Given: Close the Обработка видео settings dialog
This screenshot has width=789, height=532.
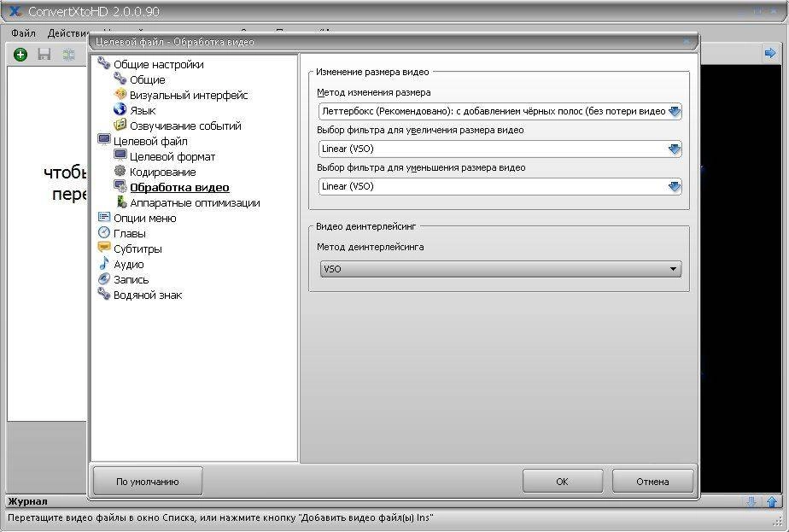Looking at the screenshot, I should (687, 41).
